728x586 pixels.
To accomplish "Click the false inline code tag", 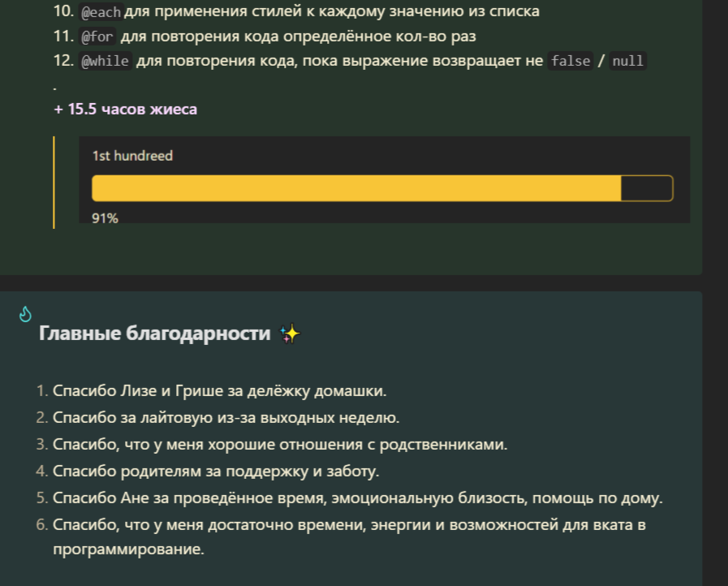I will coord(570,61).
